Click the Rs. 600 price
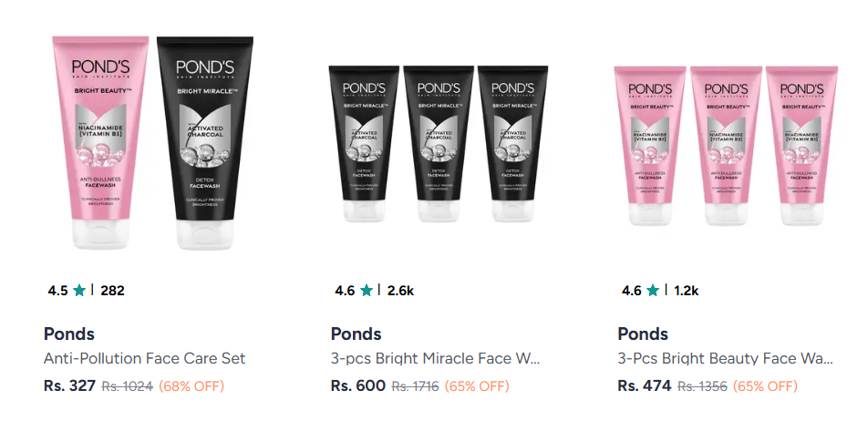 click(358, 385)
